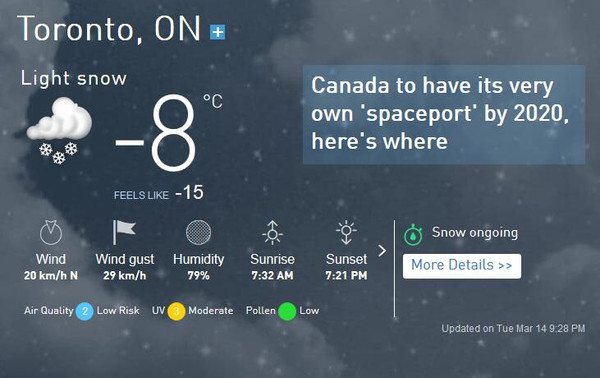This screenshot has height=378, width=600.
Task: Click the Toronto, ON location title
Action: tap(109, 29)
